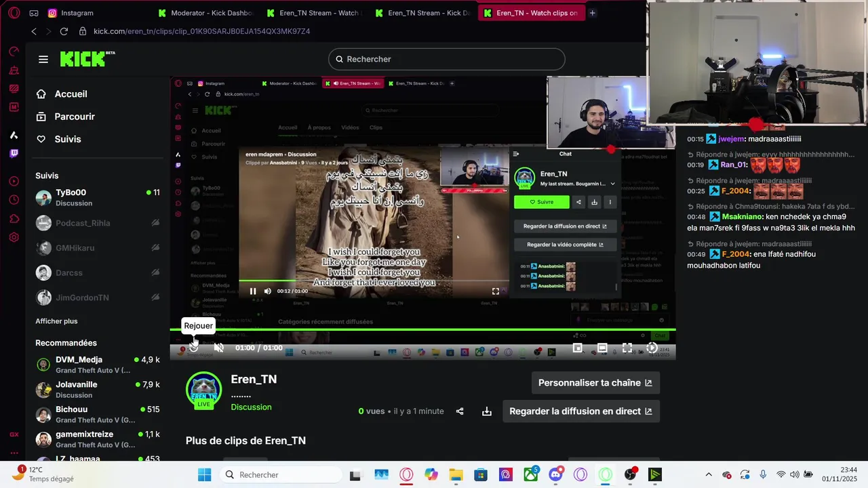Open GMHikaru channel in Suivis
The width and height of the screenshot is (868, 488).
coord(98,248)
